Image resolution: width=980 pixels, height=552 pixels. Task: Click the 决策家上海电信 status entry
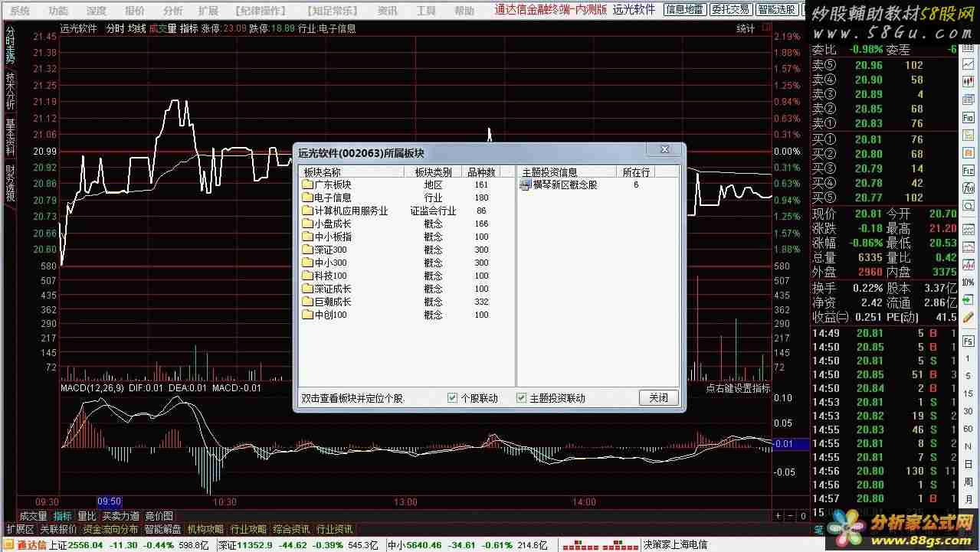(675, 545)
